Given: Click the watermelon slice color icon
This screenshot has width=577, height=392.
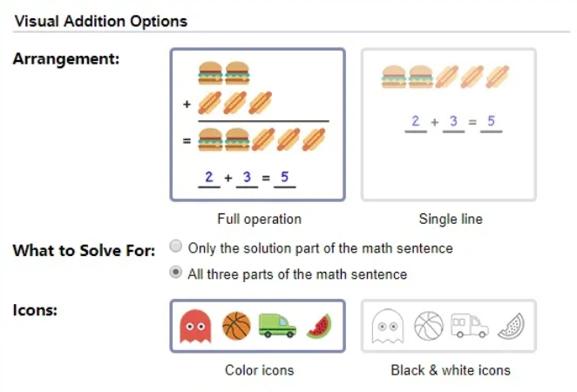Looking at the screenshot, I should [x=319, y=326].
